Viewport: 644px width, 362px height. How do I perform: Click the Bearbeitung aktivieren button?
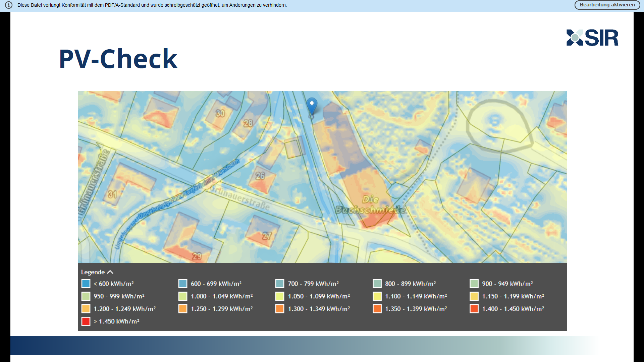pos(607,5)
